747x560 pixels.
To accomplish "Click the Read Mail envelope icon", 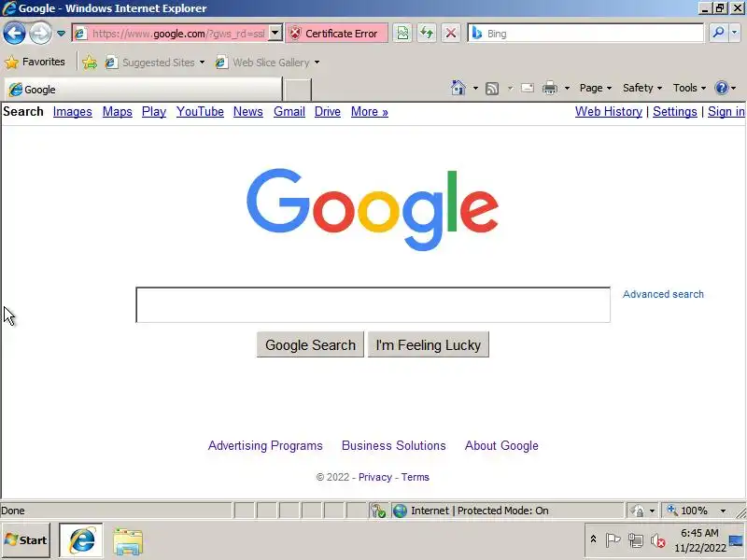I will click(527, 88).
